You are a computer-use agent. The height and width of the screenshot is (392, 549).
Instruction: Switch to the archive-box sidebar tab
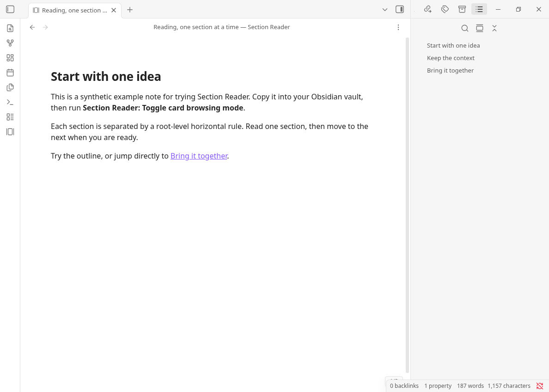[x=462, y=9]
